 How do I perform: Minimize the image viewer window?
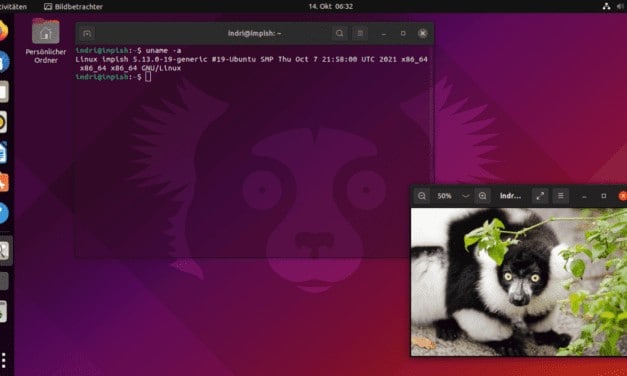coord(584,196)
